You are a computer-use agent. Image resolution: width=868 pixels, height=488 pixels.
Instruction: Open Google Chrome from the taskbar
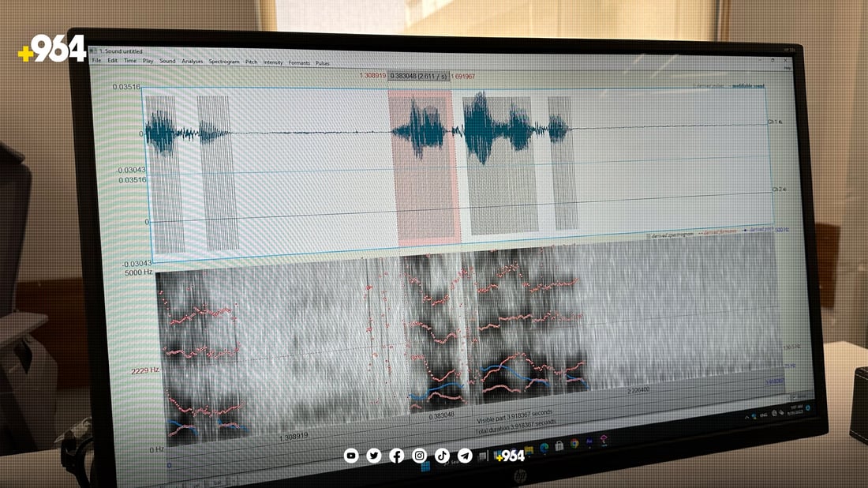(574, 444)
